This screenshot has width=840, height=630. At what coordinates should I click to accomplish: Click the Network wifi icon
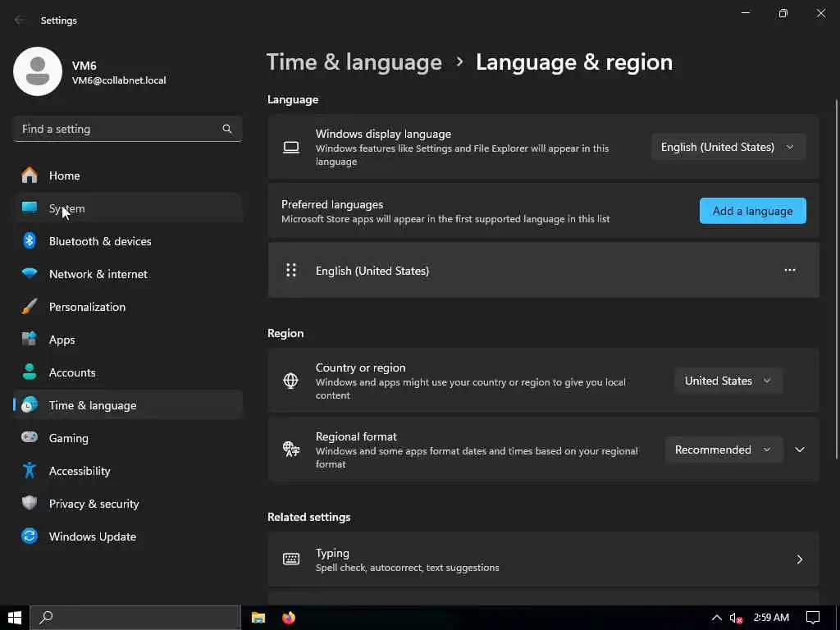point(30,273)
